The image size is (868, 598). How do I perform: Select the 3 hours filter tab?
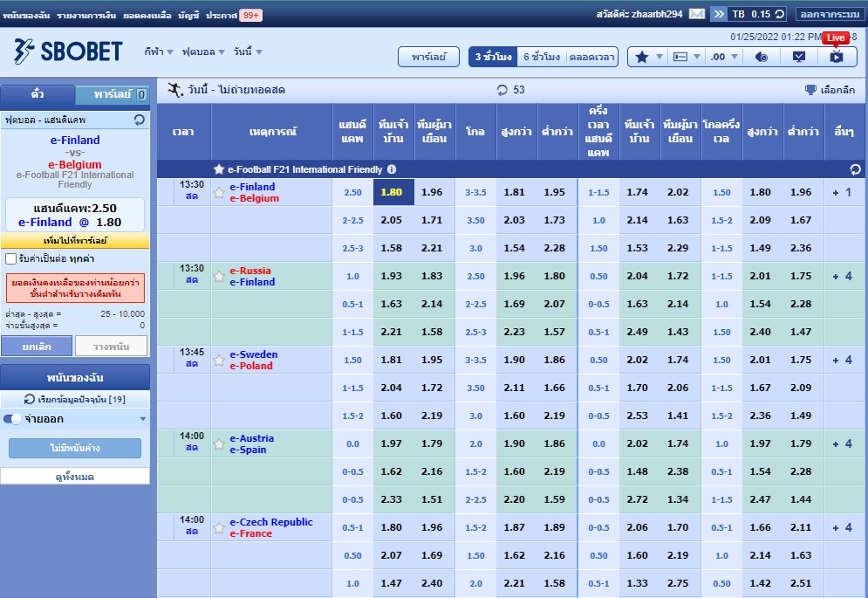click(x=493, y=57)
